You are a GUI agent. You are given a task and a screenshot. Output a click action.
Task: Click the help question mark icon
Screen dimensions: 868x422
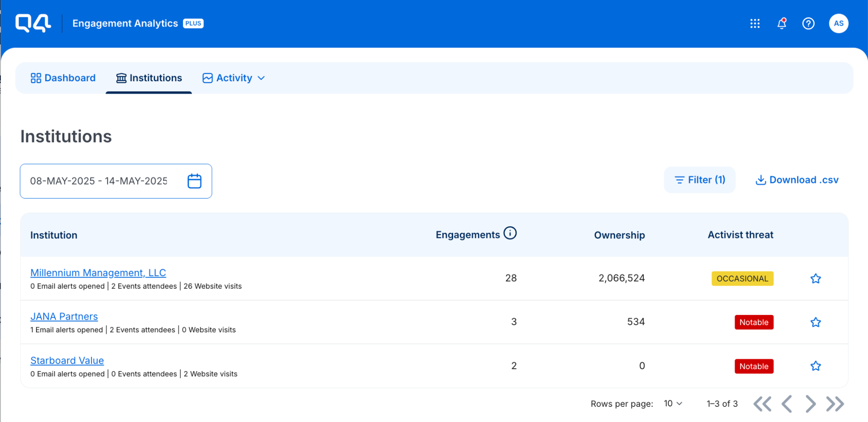(808, 23)
